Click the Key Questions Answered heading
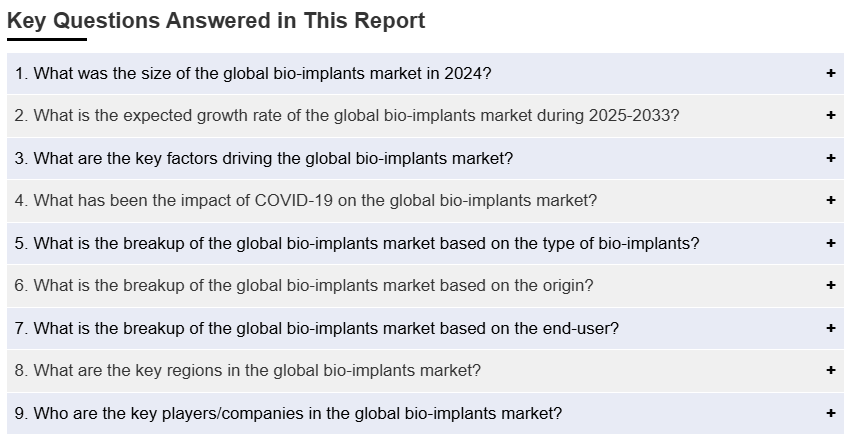 (216, 20)
